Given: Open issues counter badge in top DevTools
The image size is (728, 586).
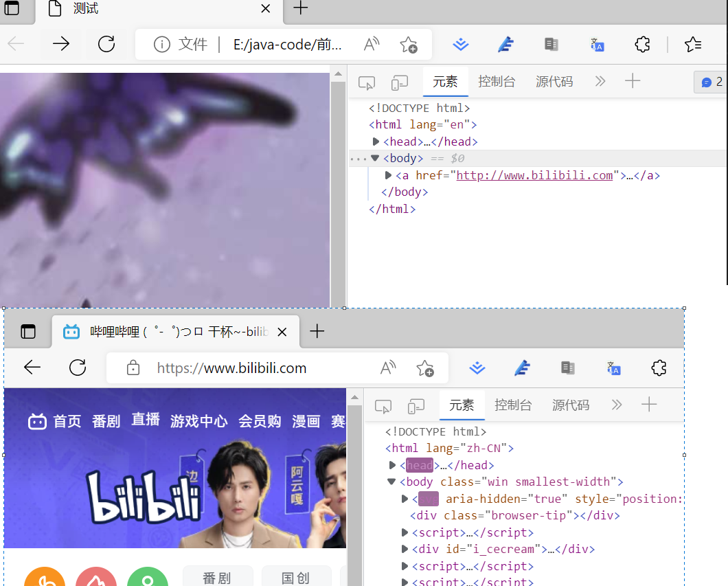Looking at the screenshot, I should point(712,82).
